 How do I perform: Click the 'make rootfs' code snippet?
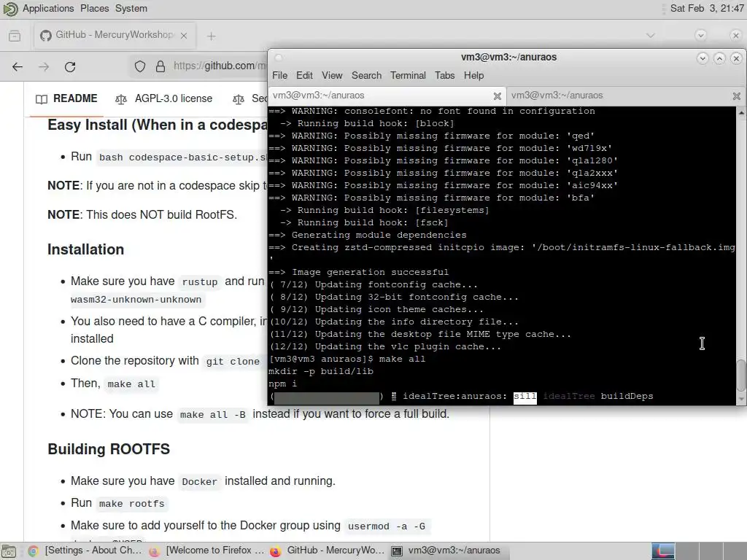[132, 504]
